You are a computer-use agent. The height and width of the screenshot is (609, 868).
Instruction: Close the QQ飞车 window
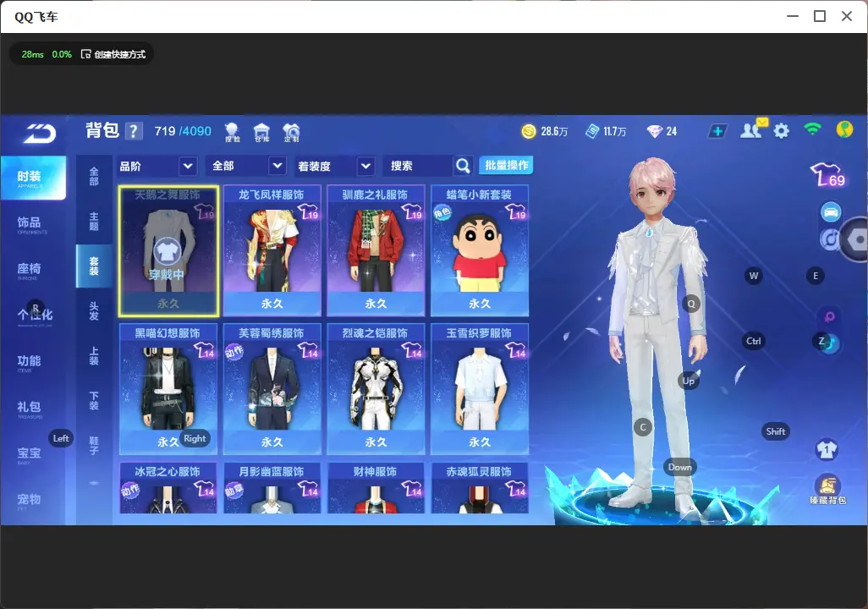847,16
